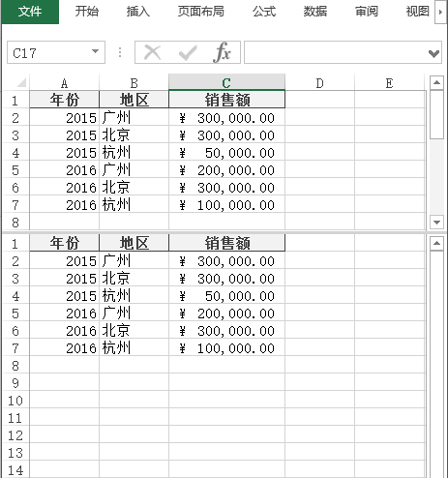The width and height of the screenshot is (448, 478).
Task: Click the formula bar options dots
Action: click(120, 52)
